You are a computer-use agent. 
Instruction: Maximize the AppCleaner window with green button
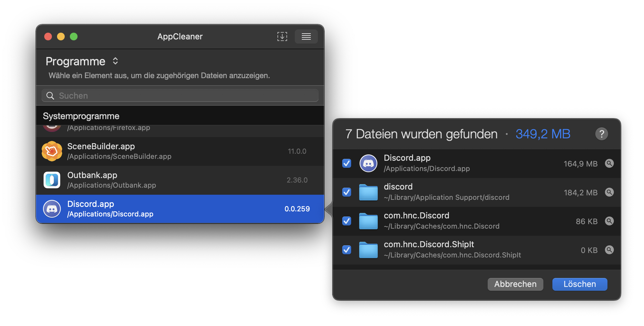[x=74, y=37]
